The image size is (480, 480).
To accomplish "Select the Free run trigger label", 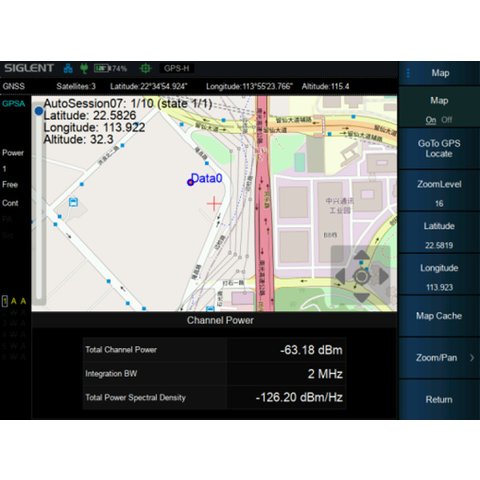I will (10, 185).
